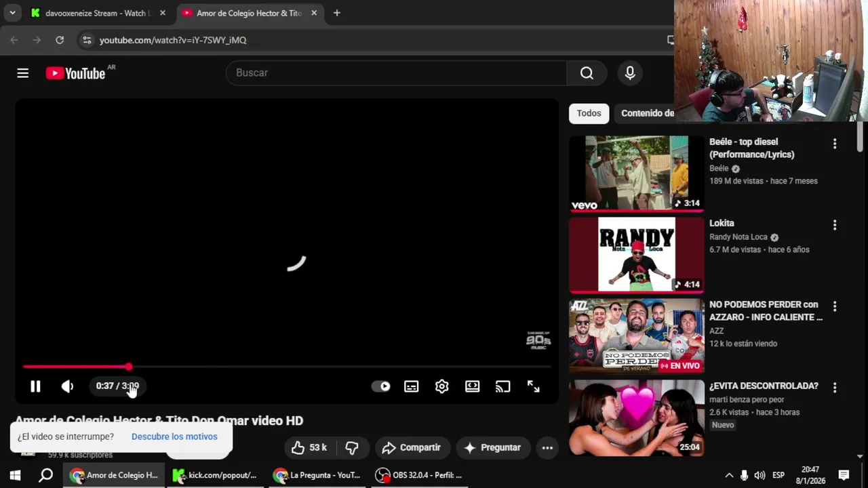
Task: View site information icon in address bar
Action: 87,40
